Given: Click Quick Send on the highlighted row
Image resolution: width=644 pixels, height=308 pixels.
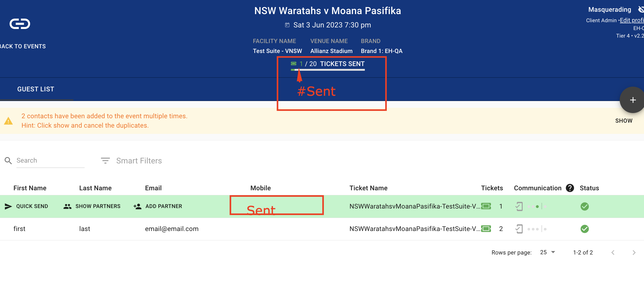Looking at the screenshot, I should point(27,206).
